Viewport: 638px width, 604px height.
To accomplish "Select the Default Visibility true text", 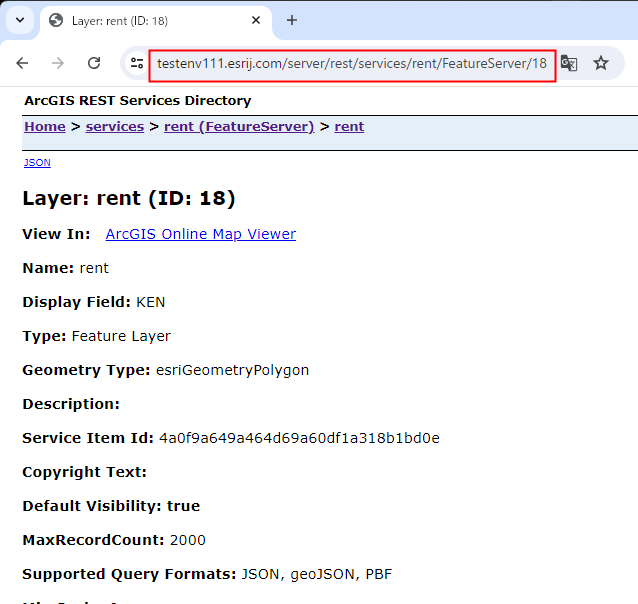I will 111,506.
